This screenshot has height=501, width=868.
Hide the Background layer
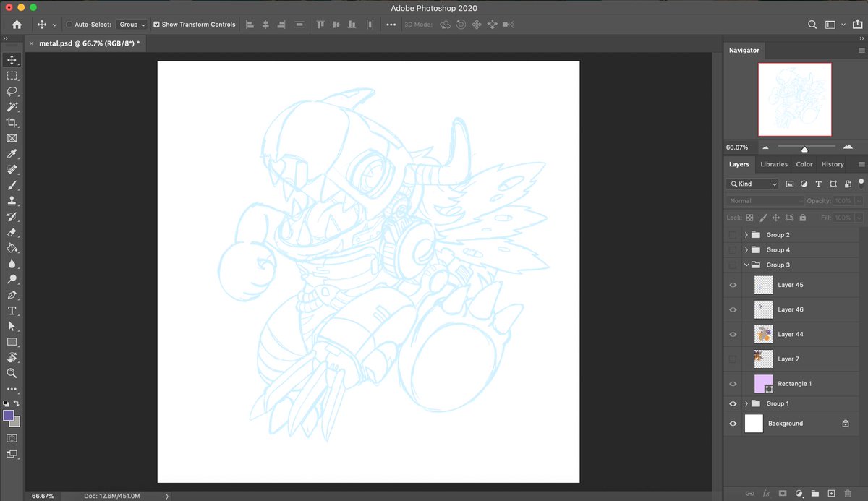pyautogui.click(x=733, y=424)
